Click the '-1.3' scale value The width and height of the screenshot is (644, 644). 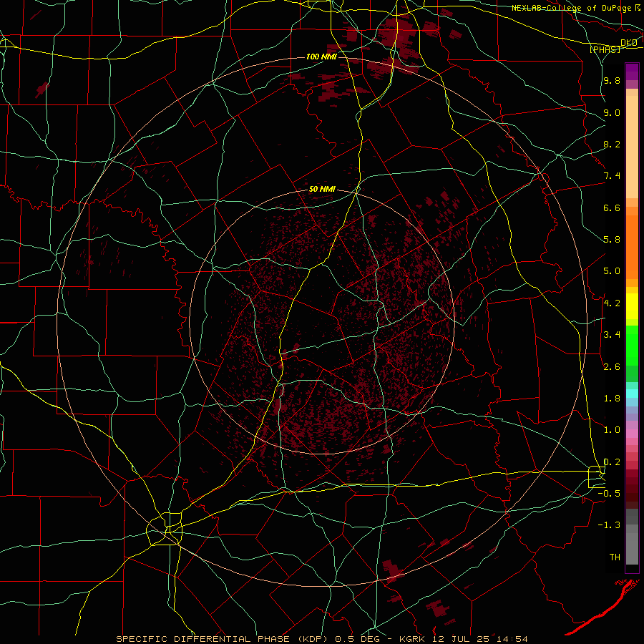pyautogui.click(x=609, y=525)
